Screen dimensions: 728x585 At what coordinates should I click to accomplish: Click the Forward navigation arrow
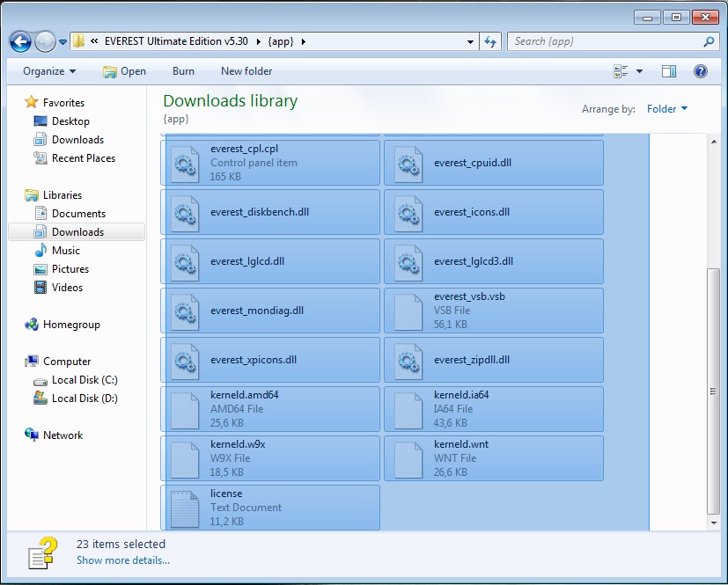45,41
